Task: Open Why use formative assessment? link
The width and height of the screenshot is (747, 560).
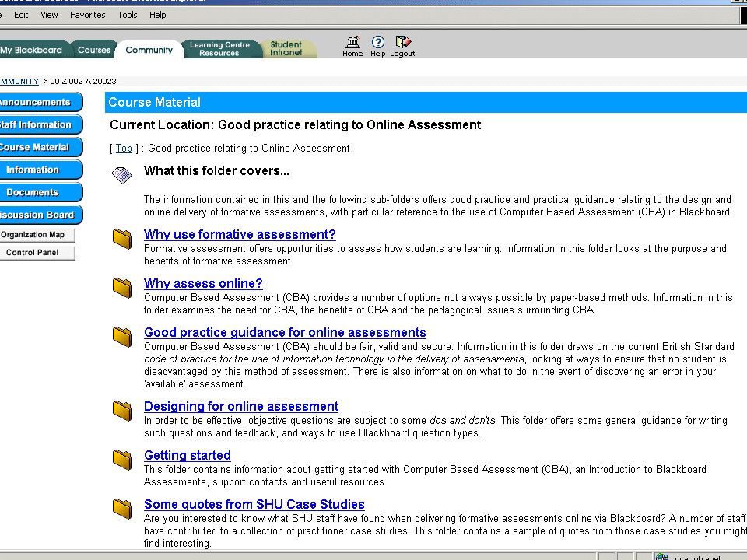Action: coord(240,234)
